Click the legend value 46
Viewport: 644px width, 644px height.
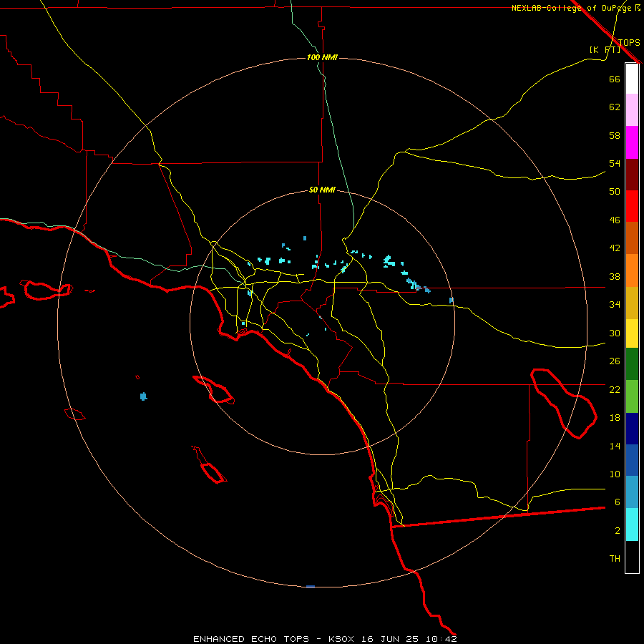click(x=615, y=220)
